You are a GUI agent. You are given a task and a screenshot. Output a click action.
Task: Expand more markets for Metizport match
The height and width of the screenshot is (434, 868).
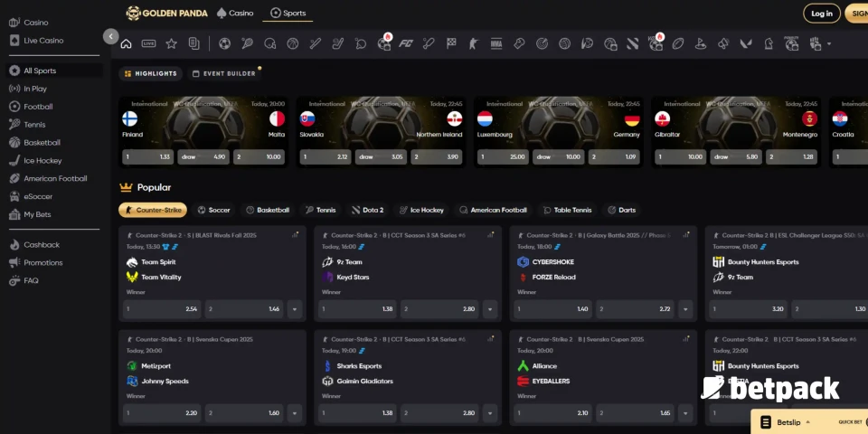click(295, 413)
